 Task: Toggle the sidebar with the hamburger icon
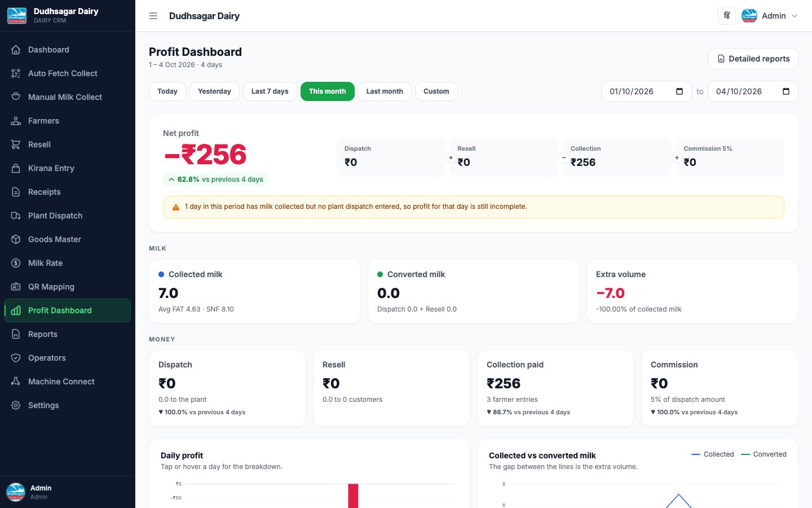pyautogui.click(x=153, y=16)
